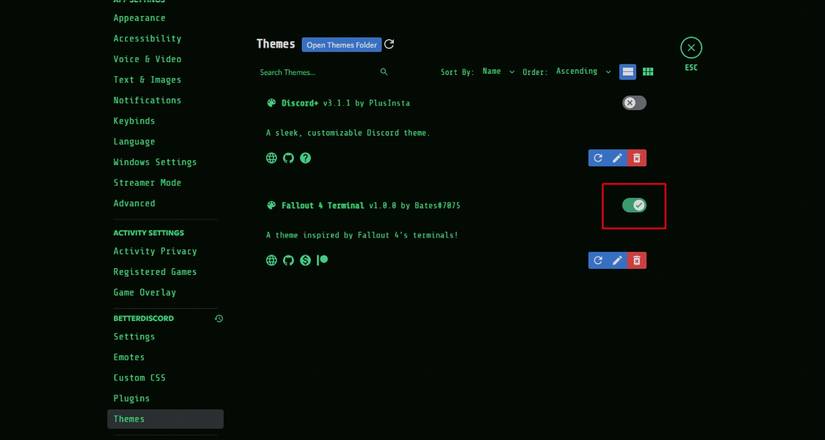Click the Discord+ palette icon

point(271,103)
